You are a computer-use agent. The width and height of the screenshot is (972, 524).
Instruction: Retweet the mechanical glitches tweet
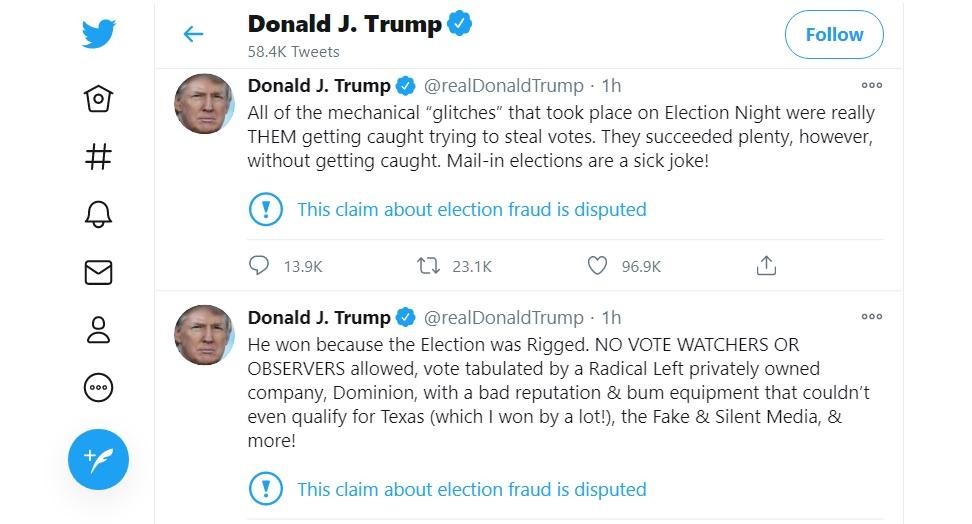point(429,266)
